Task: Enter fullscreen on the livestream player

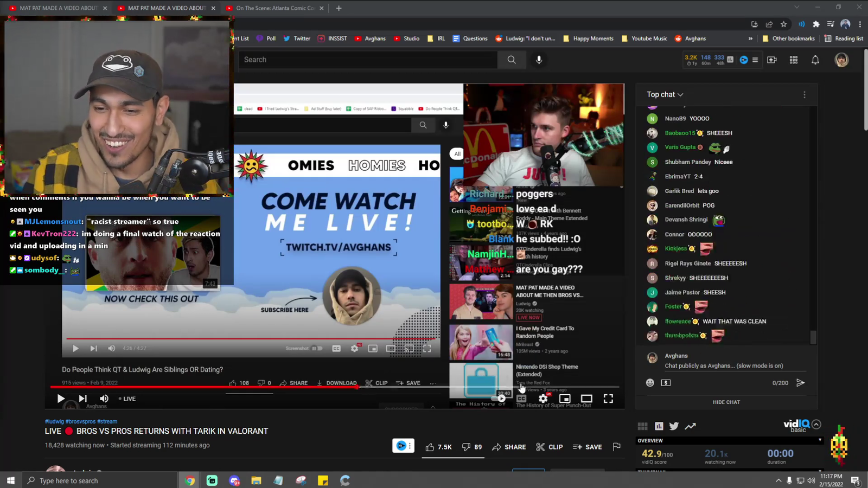Action: tap(608, 399)
